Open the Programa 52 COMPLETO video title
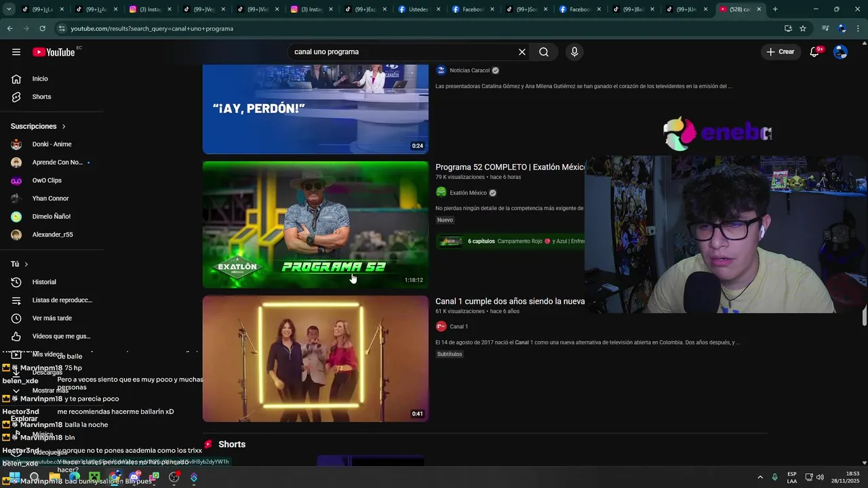This screenshot has width=868, height=488. pyautogui.click(x=510, y=167)
